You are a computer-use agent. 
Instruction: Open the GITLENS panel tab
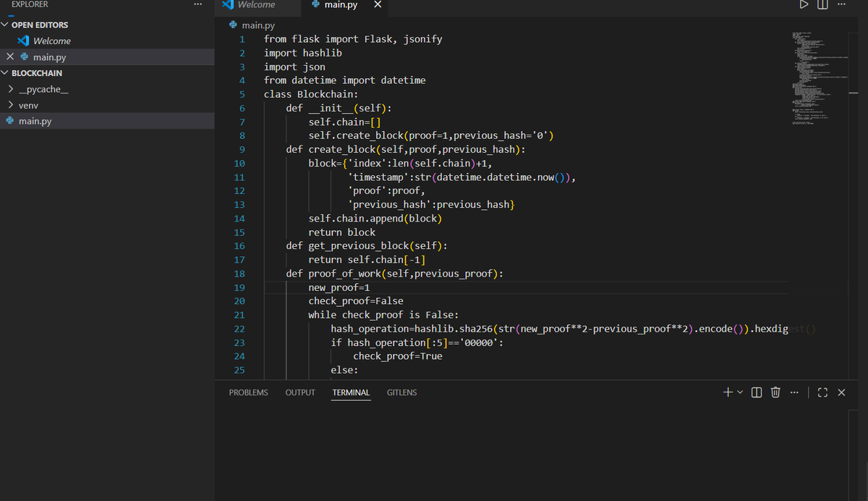tap(401, 392)
